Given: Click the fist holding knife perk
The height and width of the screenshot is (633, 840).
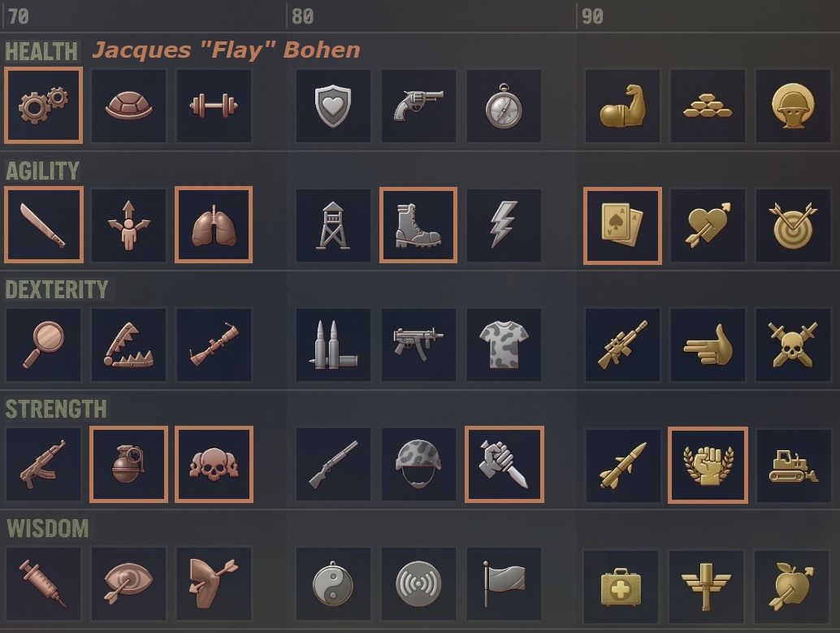Looking at the screenshot, I should tap(504, 464).
